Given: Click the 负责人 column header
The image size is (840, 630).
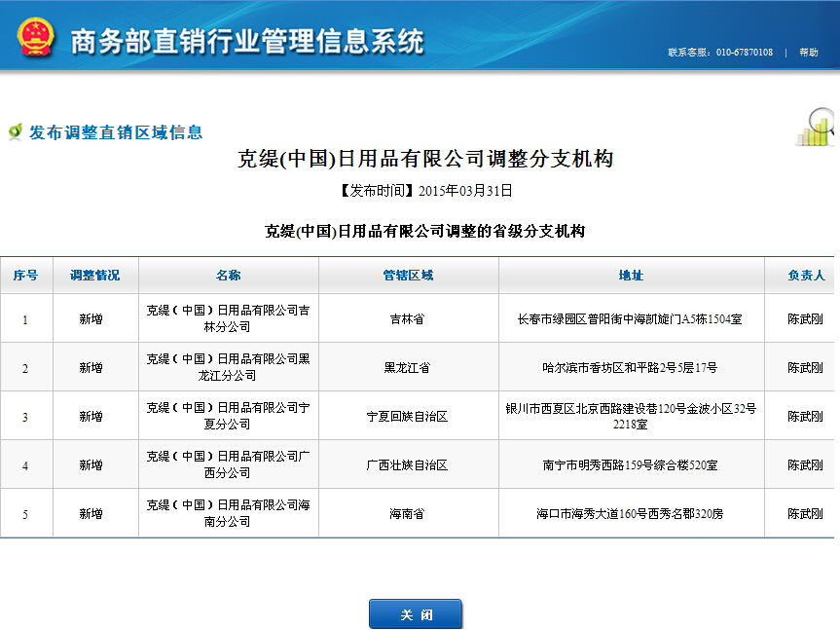Looking at the screenshot, I should (x=806, y=276).
